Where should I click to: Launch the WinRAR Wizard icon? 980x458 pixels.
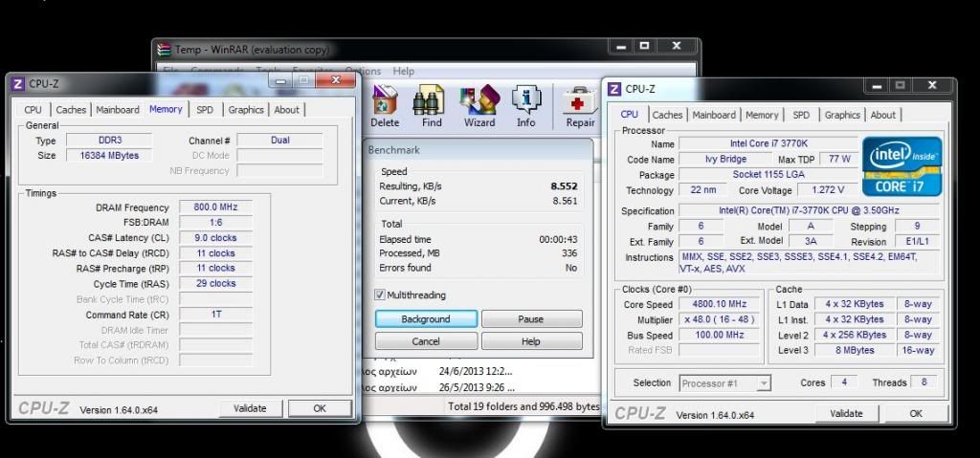(x=479, y=100)
